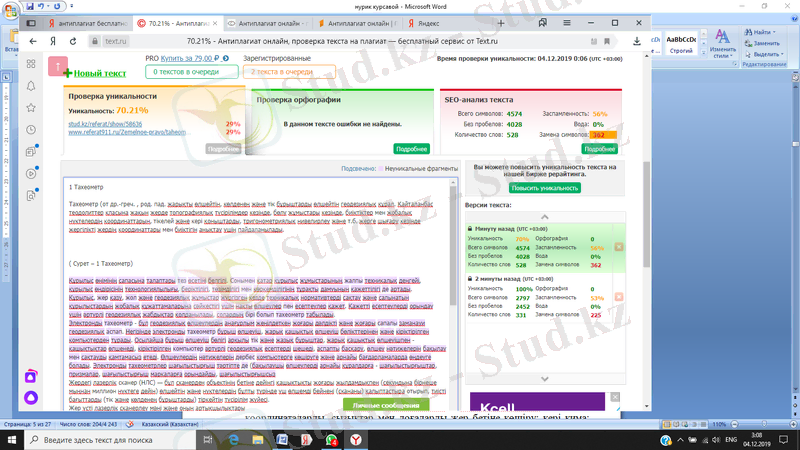The image size is (800, 450).
Task: Reload the text.ru page
Action: (x=73, y=41)
